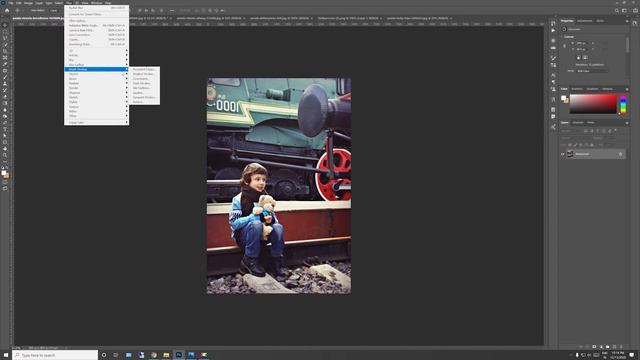This screenshot has width=640, height=360.
Task: Click the rainbow hue slider strip
Action: click(623, 104)
